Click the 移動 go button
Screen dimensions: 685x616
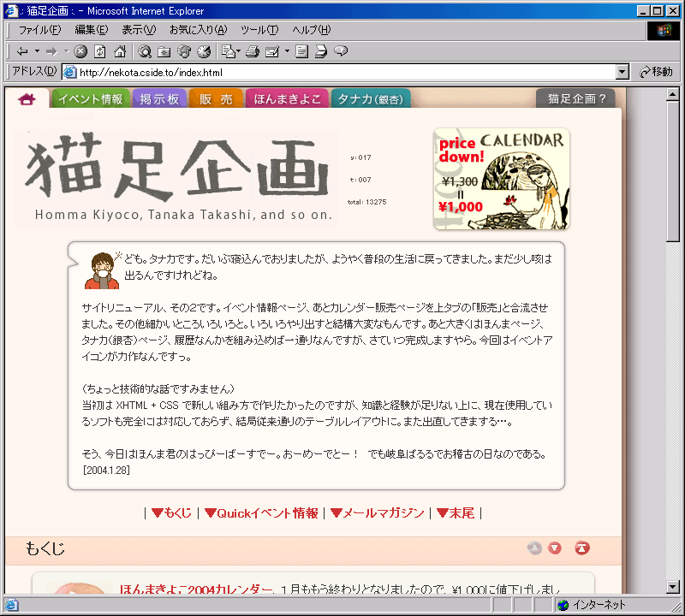coord(656,72)
